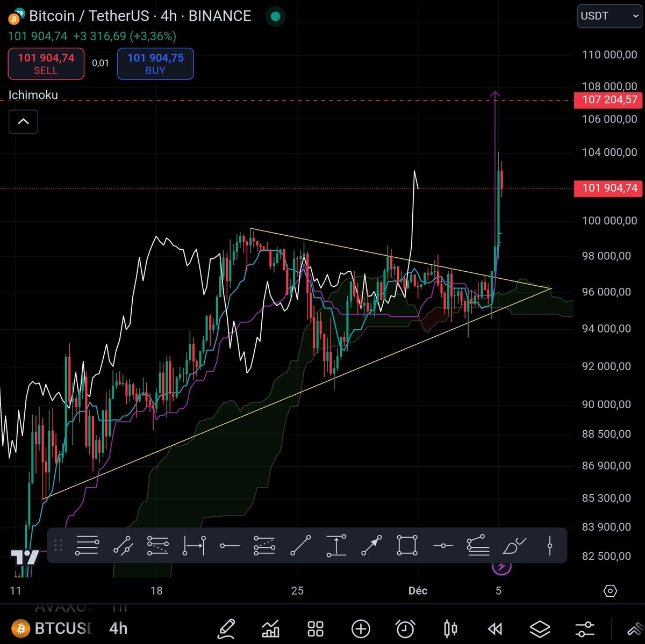Click the Déc label on time axis

(418, 591)
